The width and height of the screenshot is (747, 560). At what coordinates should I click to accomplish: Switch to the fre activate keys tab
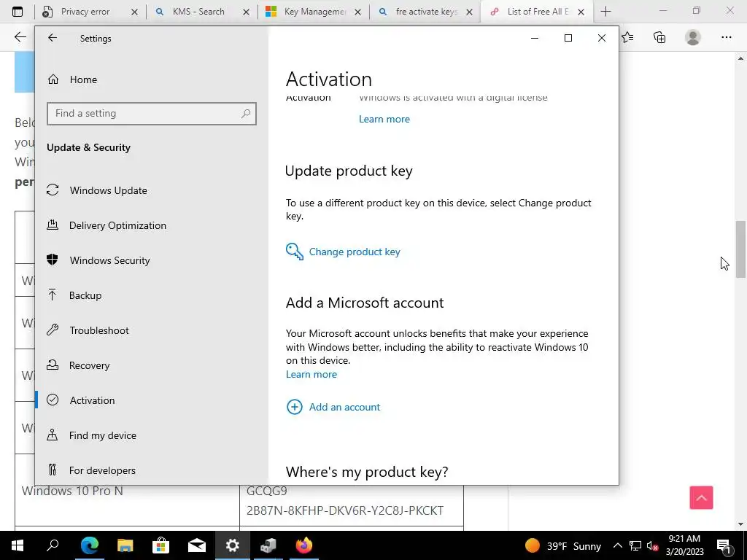pos(426,12)
